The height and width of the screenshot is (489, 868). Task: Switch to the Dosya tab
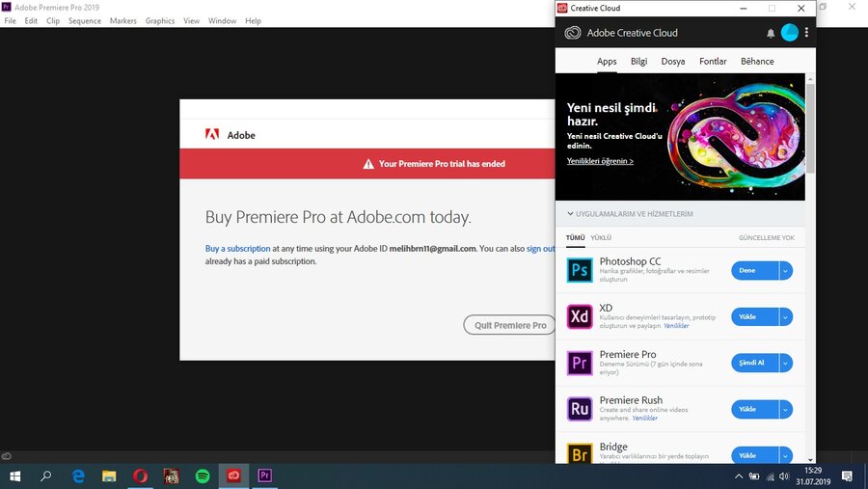(673, 62)
